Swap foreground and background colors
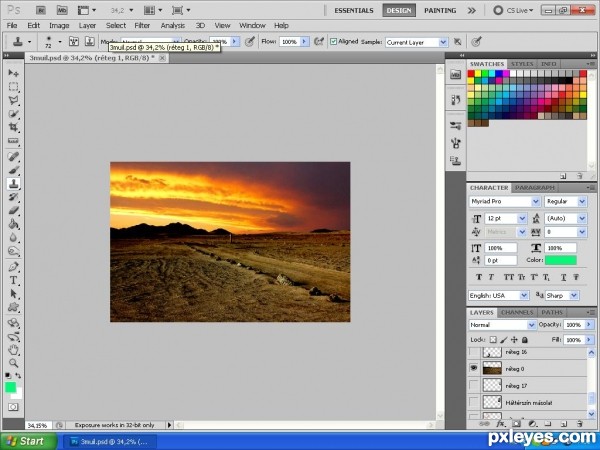The image size is (600, 450). coord(18,376)
